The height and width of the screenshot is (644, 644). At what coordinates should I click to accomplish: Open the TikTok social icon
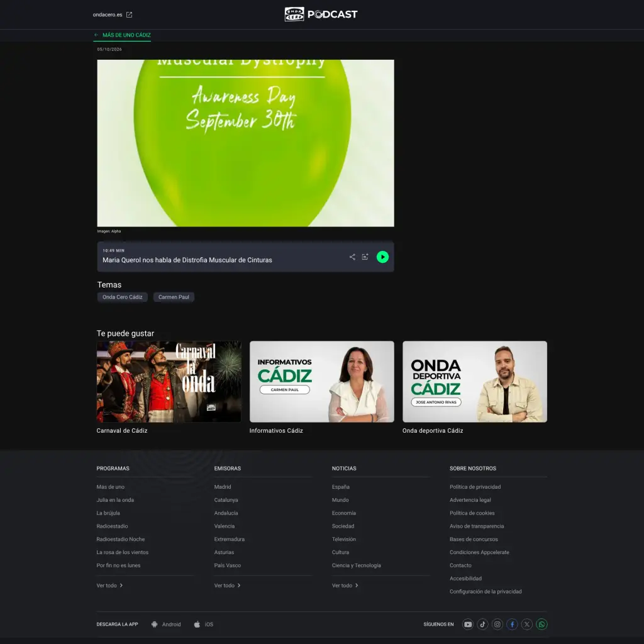tap(482, 625)
